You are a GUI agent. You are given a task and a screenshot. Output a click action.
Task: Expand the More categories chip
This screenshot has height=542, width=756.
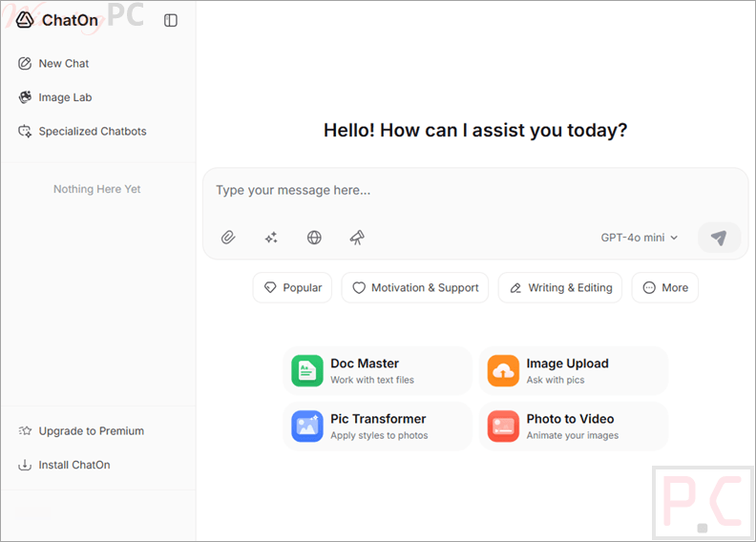point(665,287)
